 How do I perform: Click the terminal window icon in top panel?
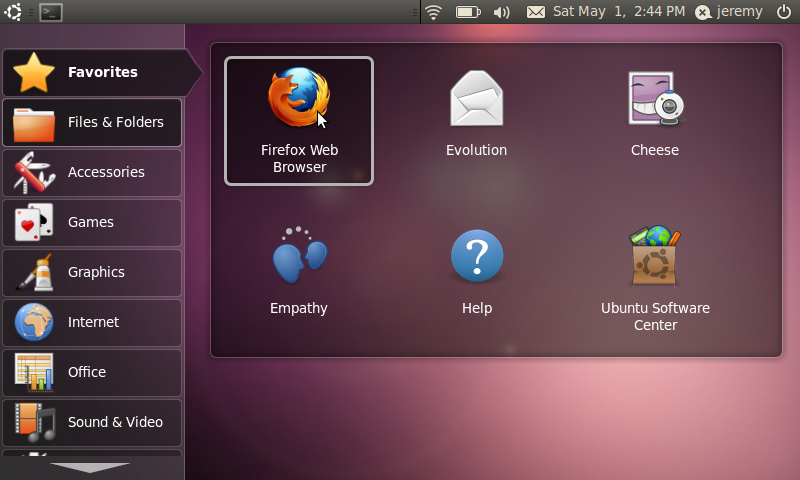point(51,12)
